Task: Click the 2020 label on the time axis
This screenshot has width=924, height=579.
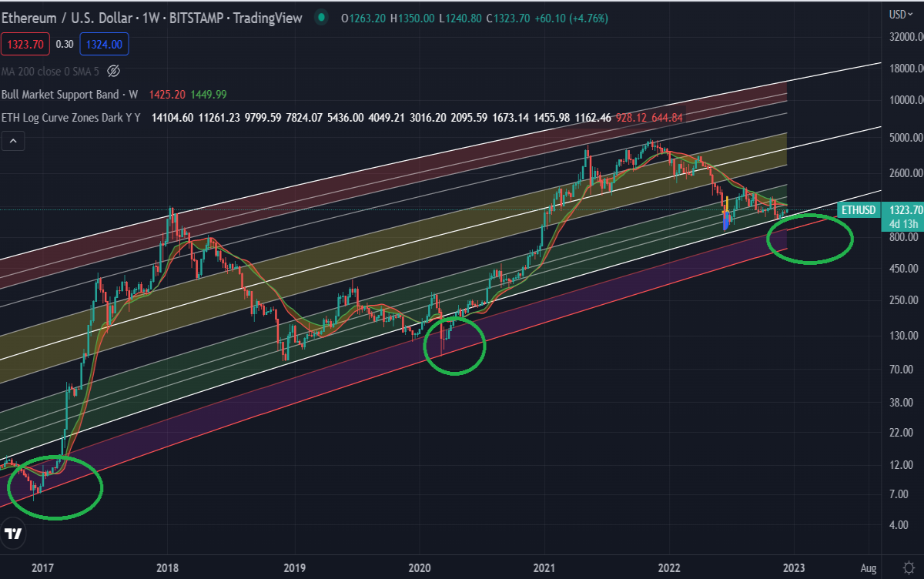Action: click(x=419, y=568)
